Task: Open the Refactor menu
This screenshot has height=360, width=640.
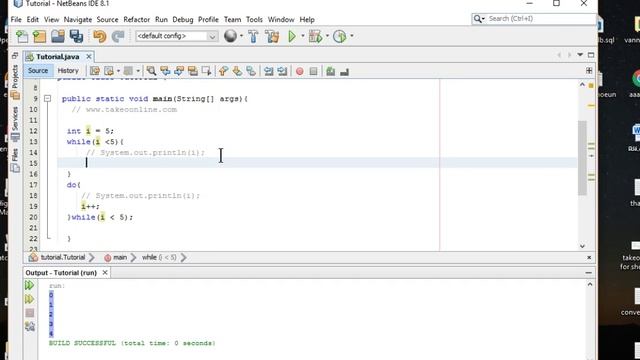Action: (136, 20)
